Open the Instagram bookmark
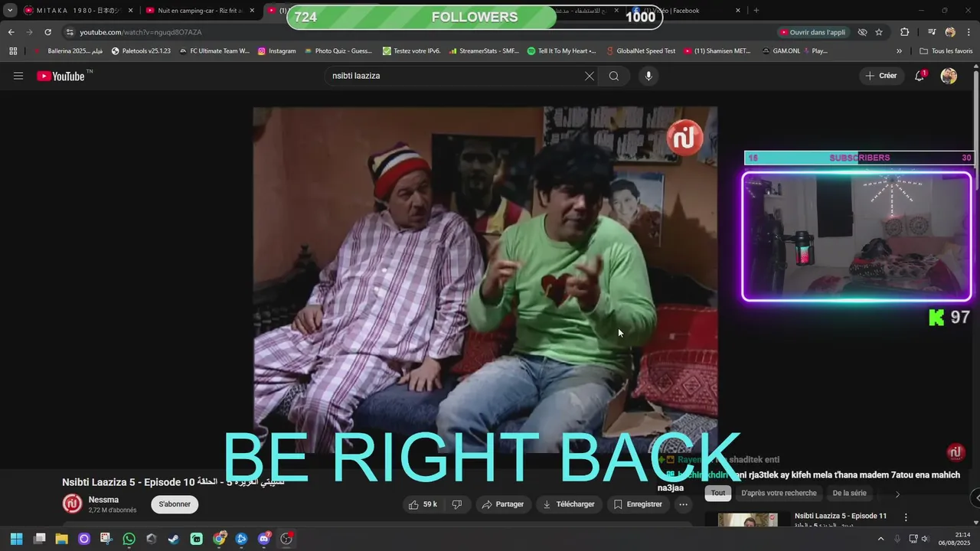 [276, 51]
